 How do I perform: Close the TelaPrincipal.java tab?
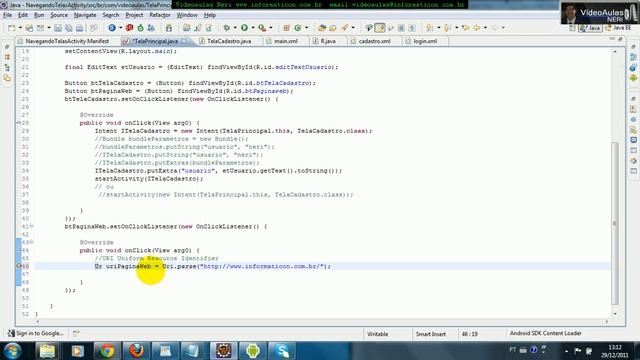click(x=185, y=41)
